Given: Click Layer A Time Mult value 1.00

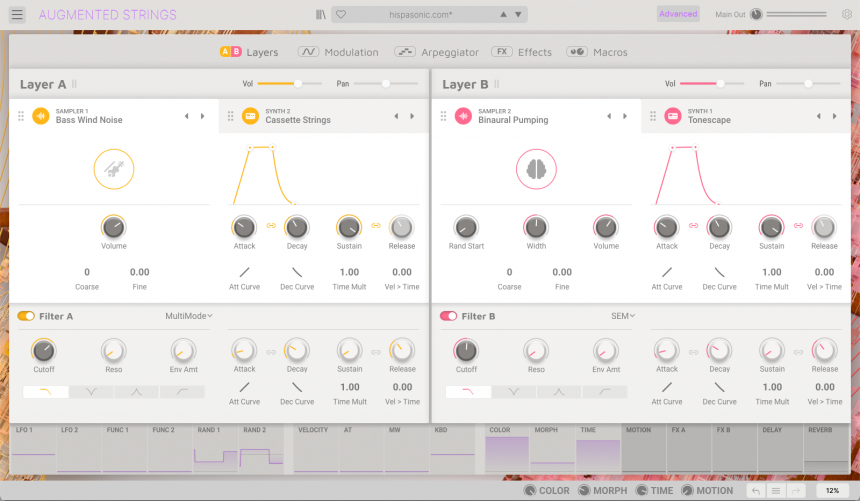Looking at the screenshot, I should coord(349,272).
